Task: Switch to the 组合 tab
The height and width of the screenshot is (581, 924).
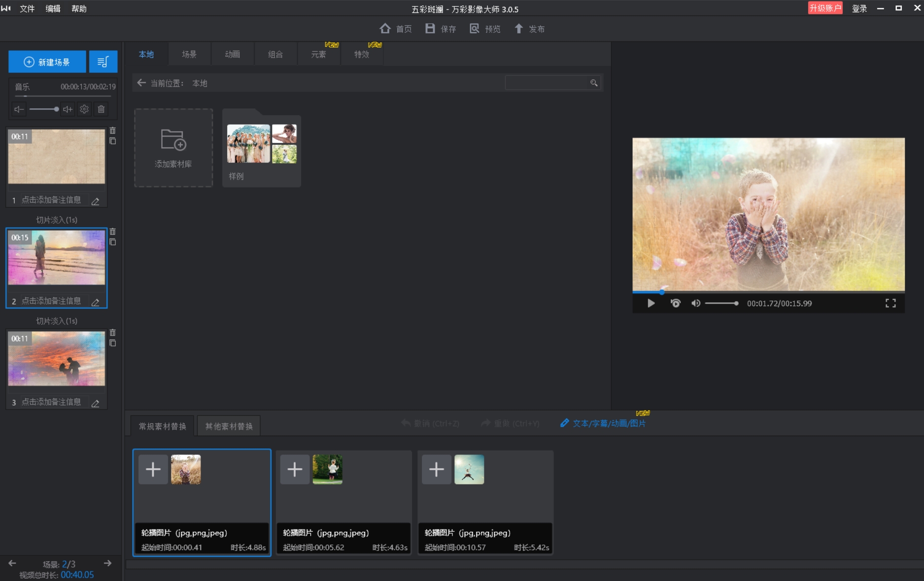Action: click(x=275, y=54)
